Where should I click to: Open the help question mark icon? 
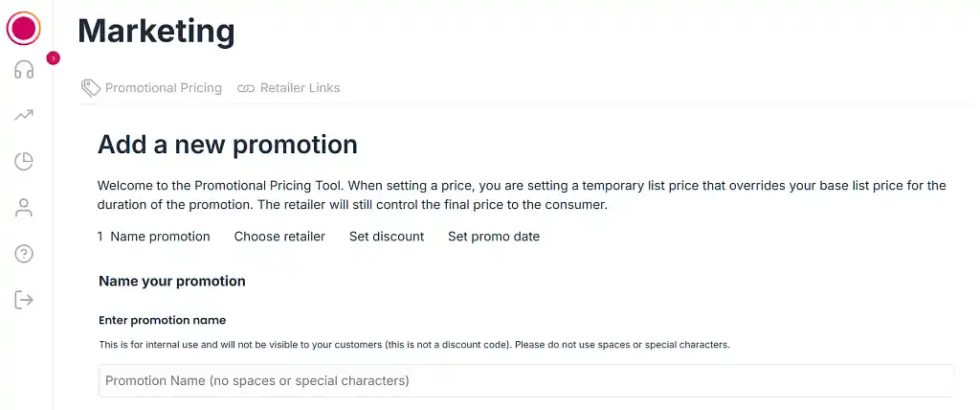(24, 254)
